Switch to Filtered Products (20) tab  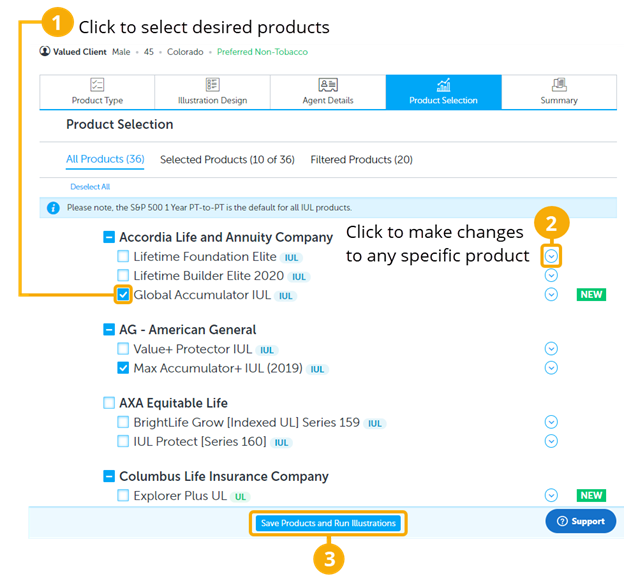pos(361,160)
